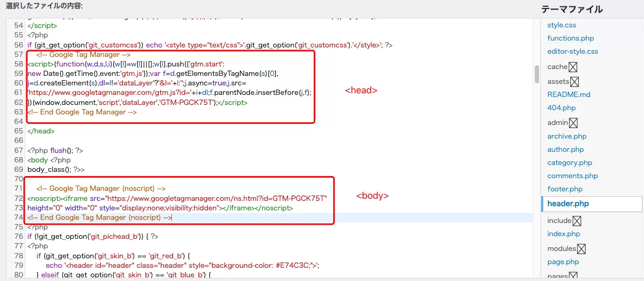Expand the modules folder icon
The width and height of the screenshot is (644, 281).
[x=581, y=249]
